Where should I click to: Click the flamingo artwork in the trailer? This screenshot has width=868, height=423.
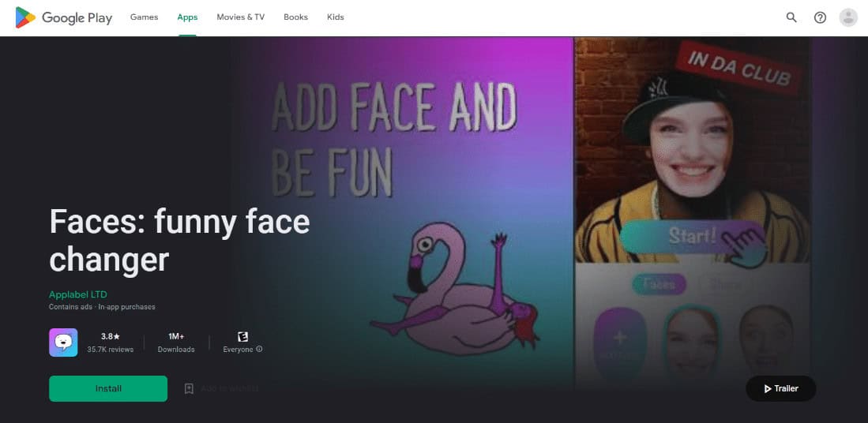(455, 294)
